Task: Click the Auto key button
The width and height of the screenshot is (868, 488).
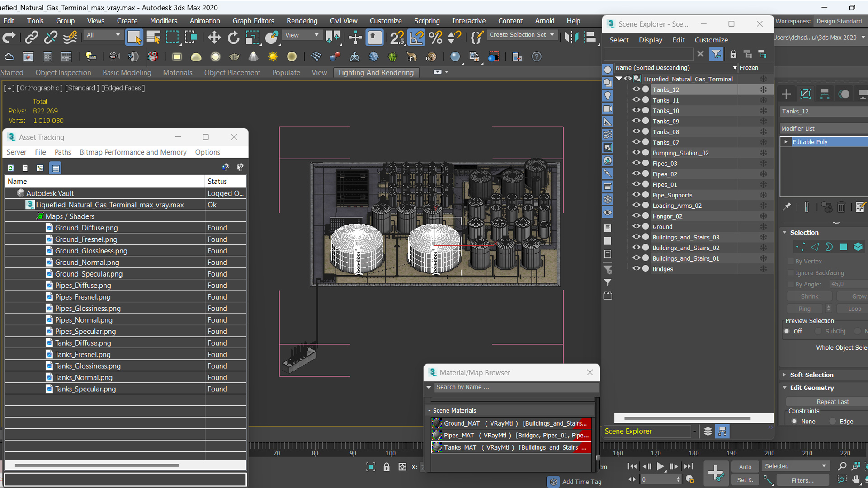Action: coord(745,467)
